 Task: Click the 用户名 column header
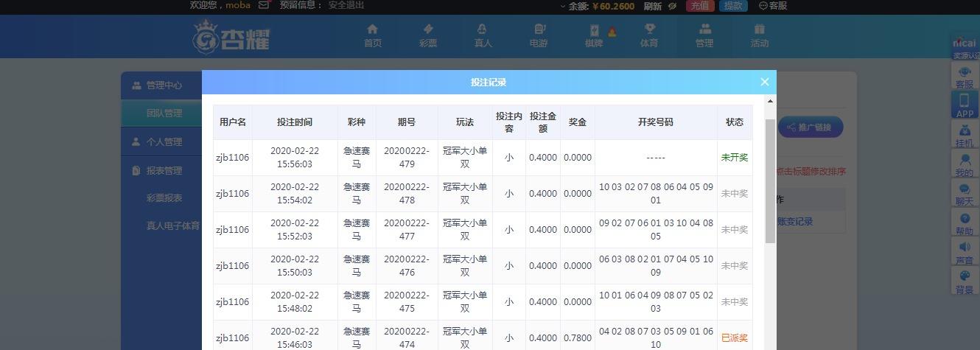click(233, 122)
